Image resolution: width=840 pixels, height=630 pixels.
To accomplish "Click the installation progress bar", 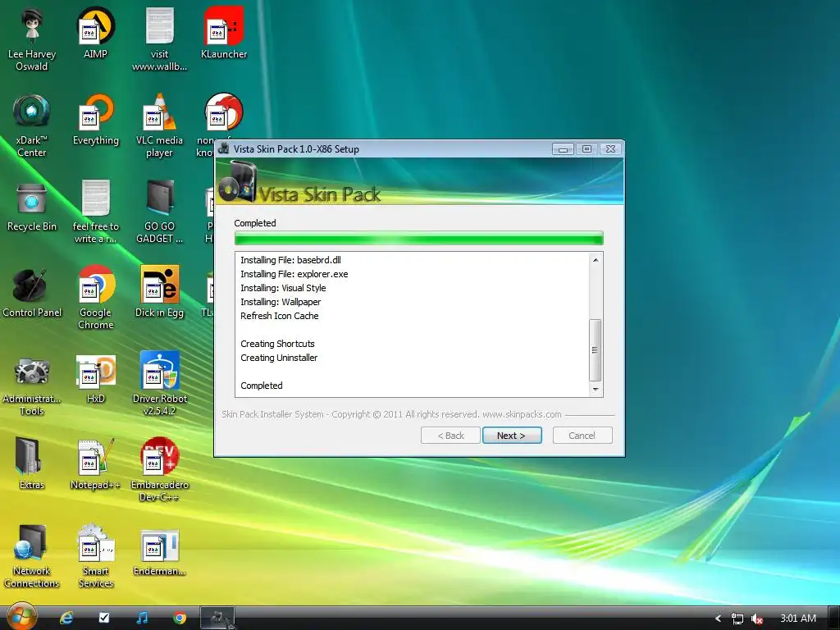I will coord(419,239).
